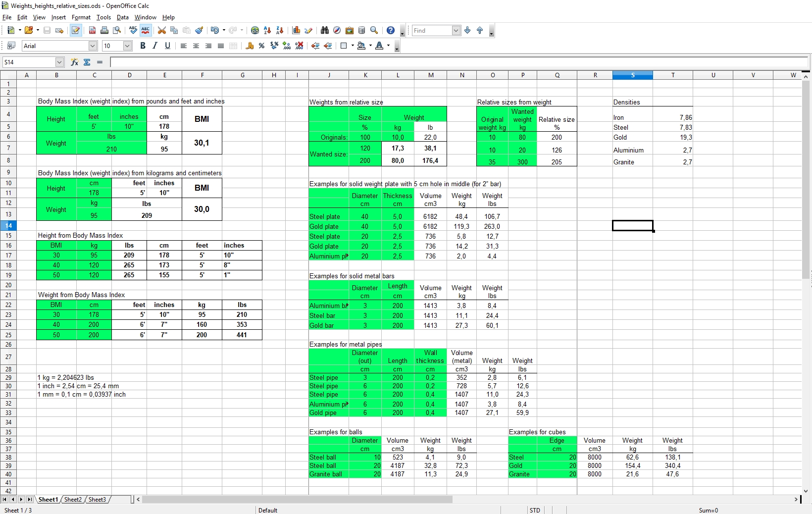Switch to the Sheet3 tab

pos(97,500)
